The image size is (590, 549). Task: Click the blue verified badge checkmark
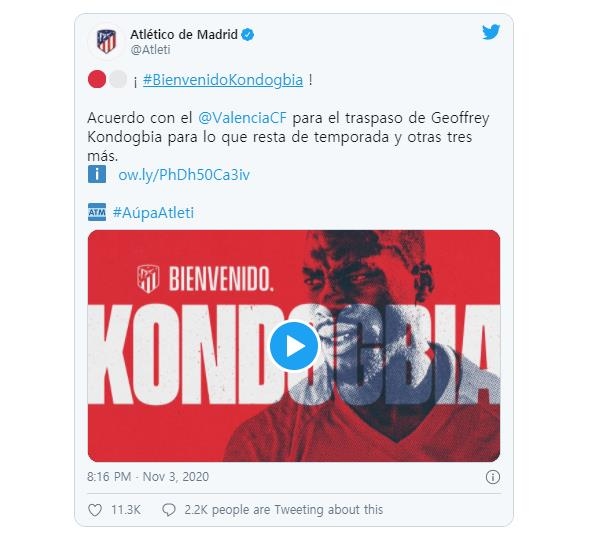point(248,35)
